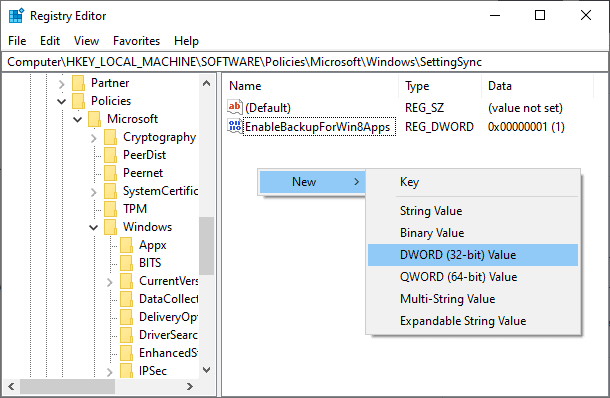Click the Appx folder icon
The width and height of the screenshot is (610, 398).
[x=126, y=245]
